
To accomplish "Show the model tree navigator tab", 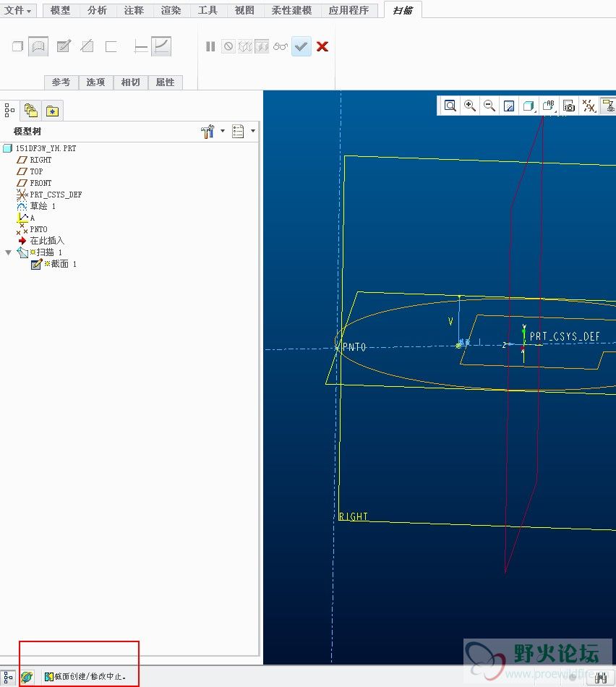I will (9, 110).
